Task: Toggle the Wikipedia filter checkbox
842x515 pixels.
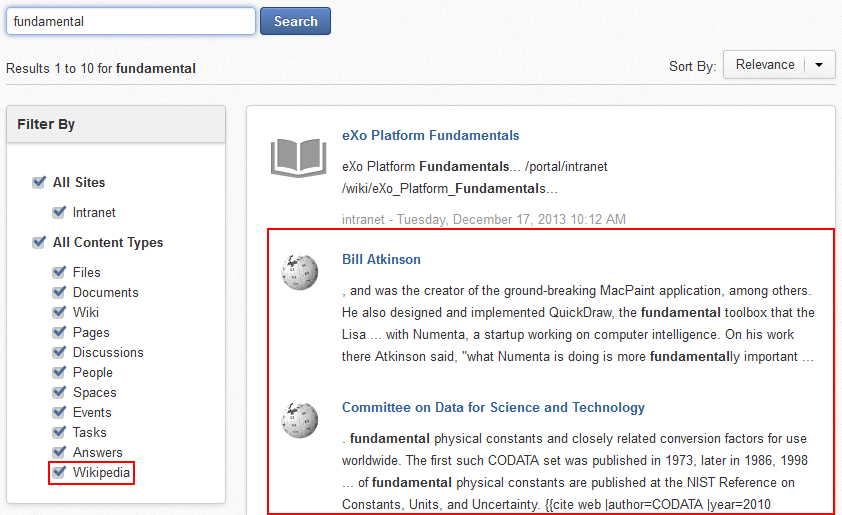Action: click(x=59, y=472)
